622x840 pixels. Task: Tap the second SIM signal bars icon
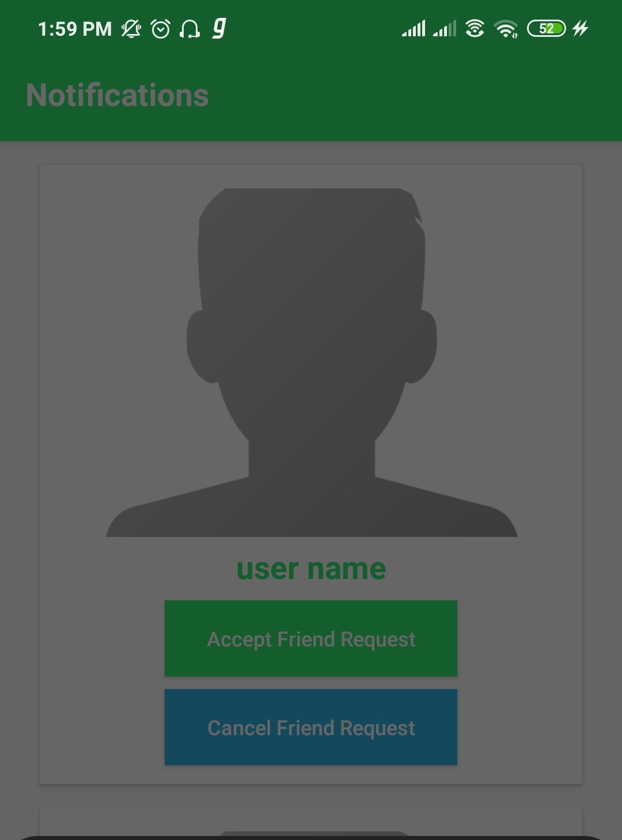point(445,28)
